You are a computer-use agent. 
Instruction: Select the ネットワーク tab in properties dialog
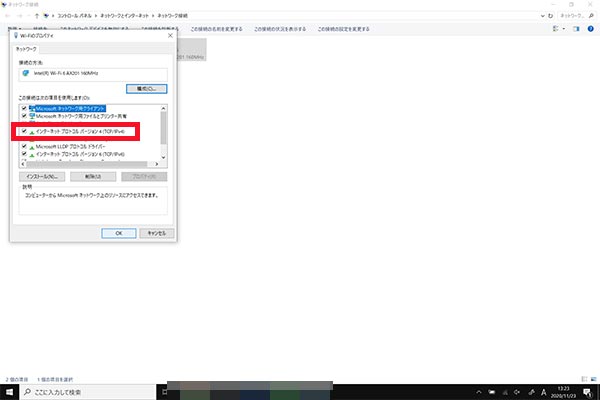coord(27,47)
